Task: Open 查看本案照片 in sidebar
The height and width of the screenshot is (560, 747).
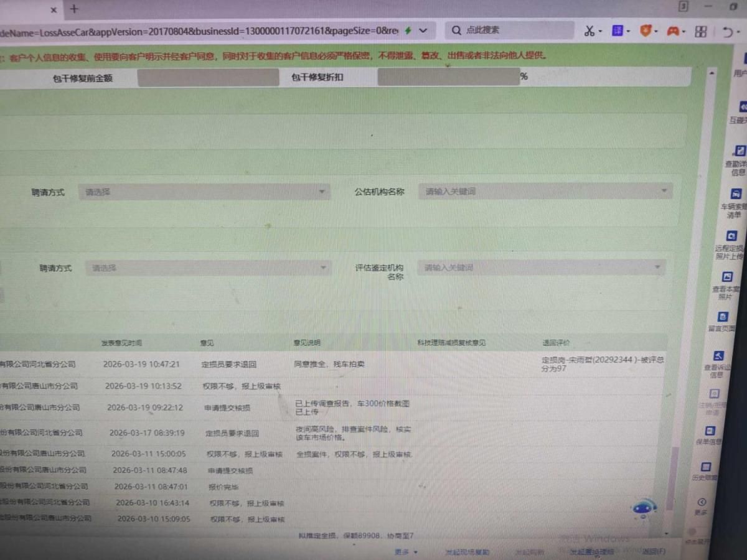Action: coord(727,278)
